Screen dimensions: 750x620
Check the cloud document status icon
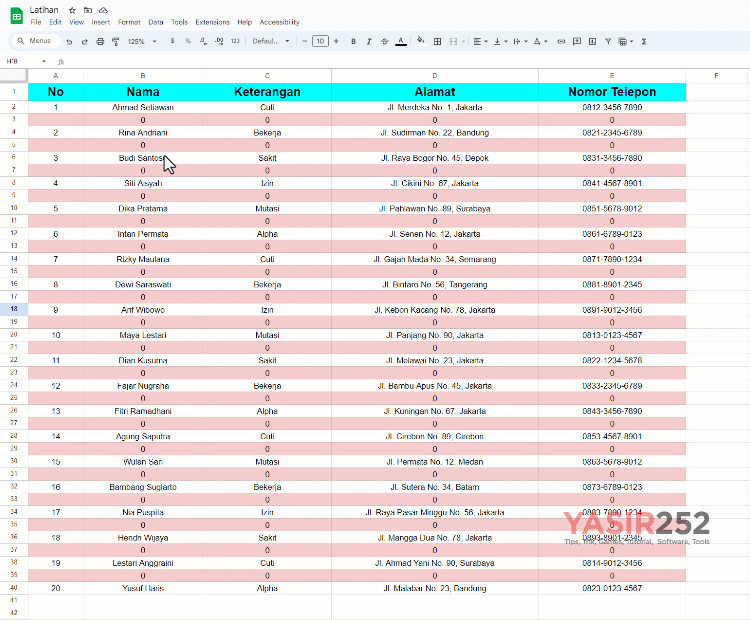(103, 10)
